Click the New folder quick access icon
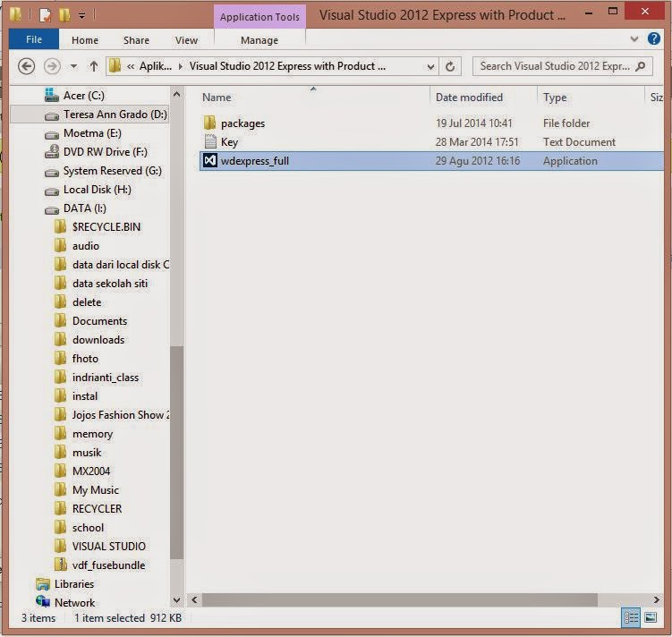Viewport: 672px width, 637px height. tap(64, 15)
